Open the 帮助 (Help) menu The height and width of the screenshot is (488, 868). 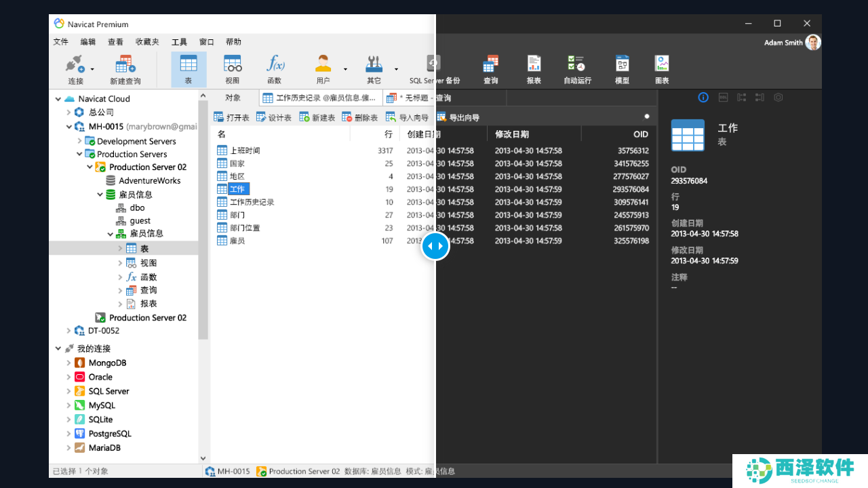click(x=233, y=42)
